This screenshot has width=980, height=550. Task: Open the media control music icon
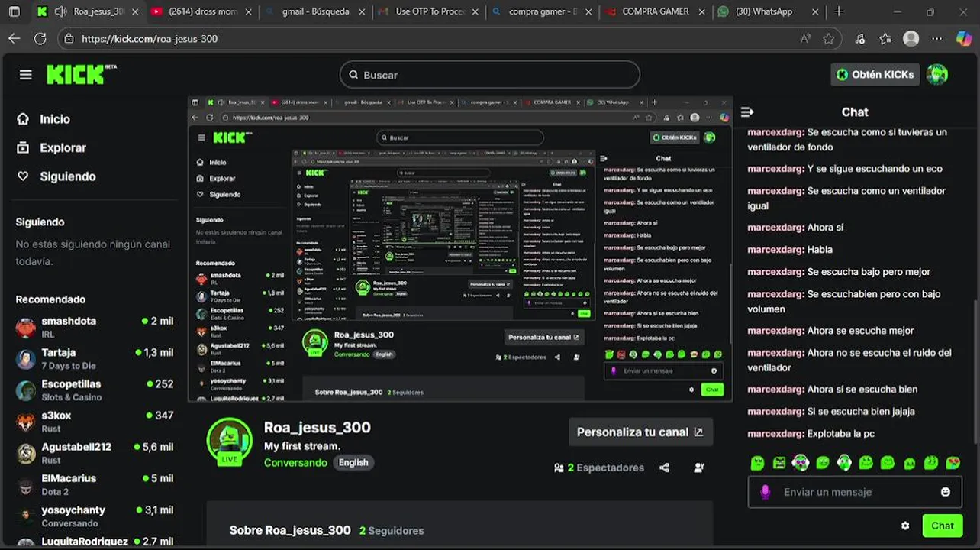click(860, 39)
